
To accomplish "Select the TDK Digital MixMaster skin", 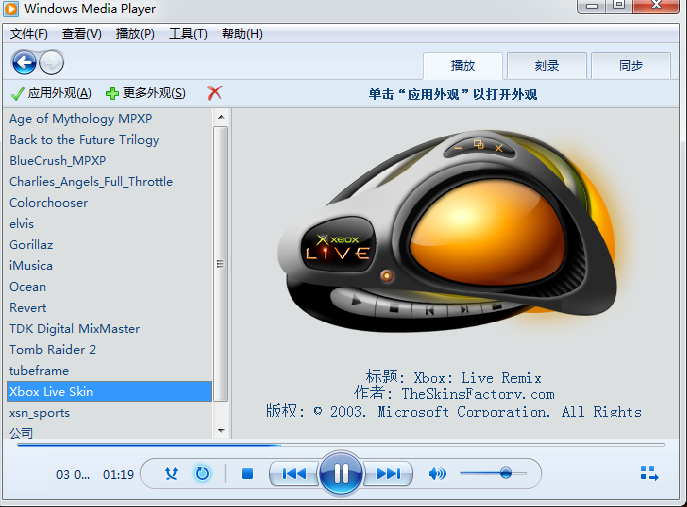I will click(x=110, y=329).
